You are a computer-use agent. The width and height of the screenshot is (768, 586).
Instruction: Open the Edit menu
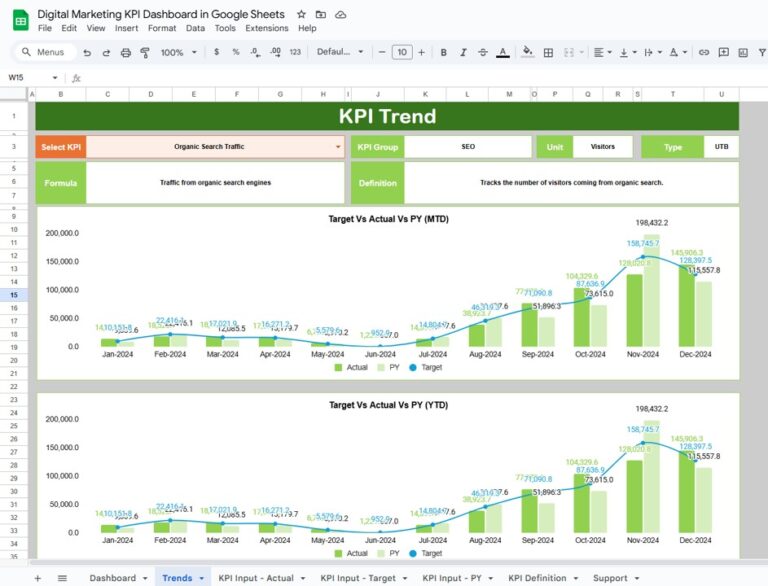coord(69,28)
